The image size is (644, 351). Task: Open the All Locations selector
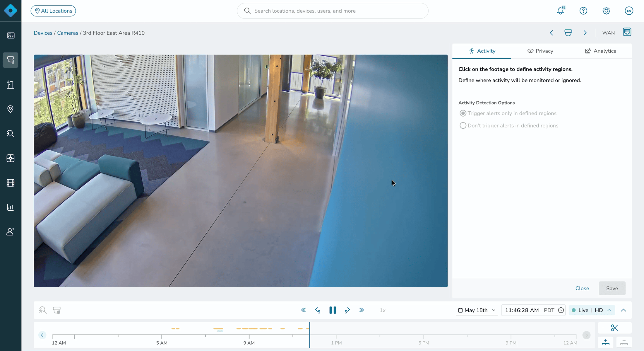tap(53, 11)
